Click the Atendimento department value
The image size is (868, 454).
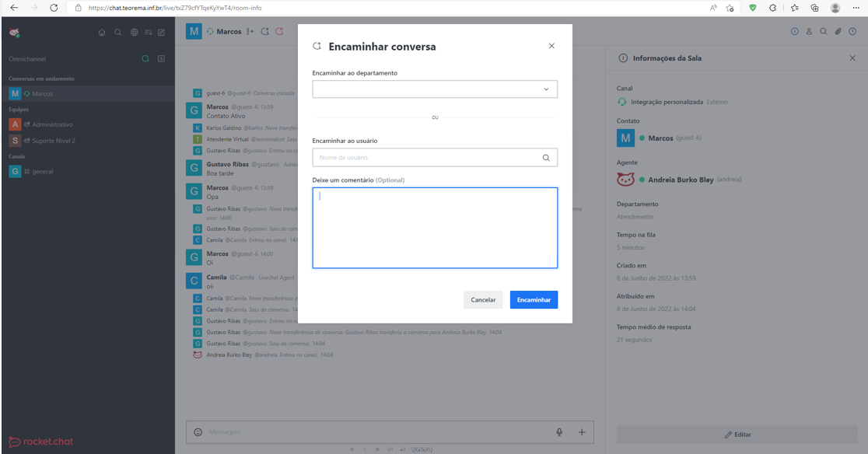pyautogui.click(x=635, y=217)
